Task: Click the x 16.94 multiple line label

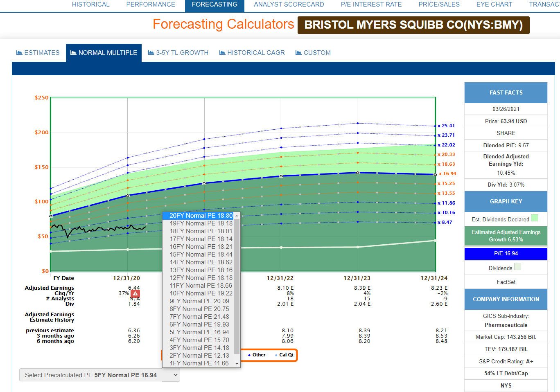Action: pos(447,173)
